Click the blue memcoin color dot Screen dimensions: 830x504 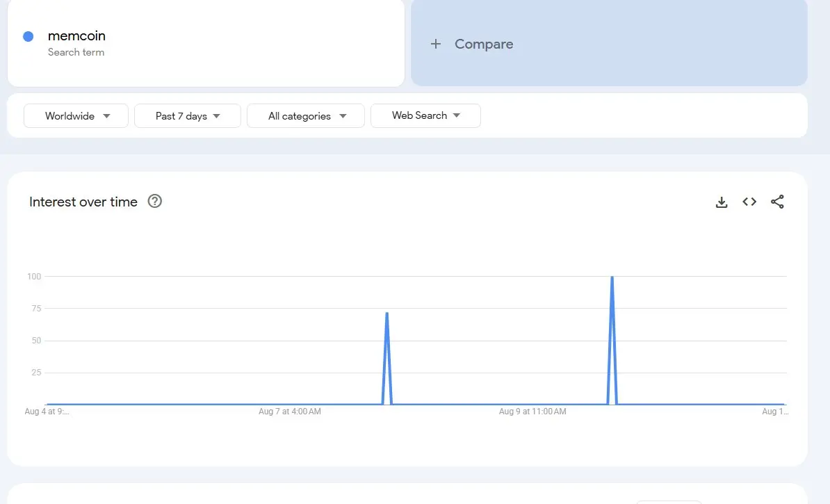point(29,36)
